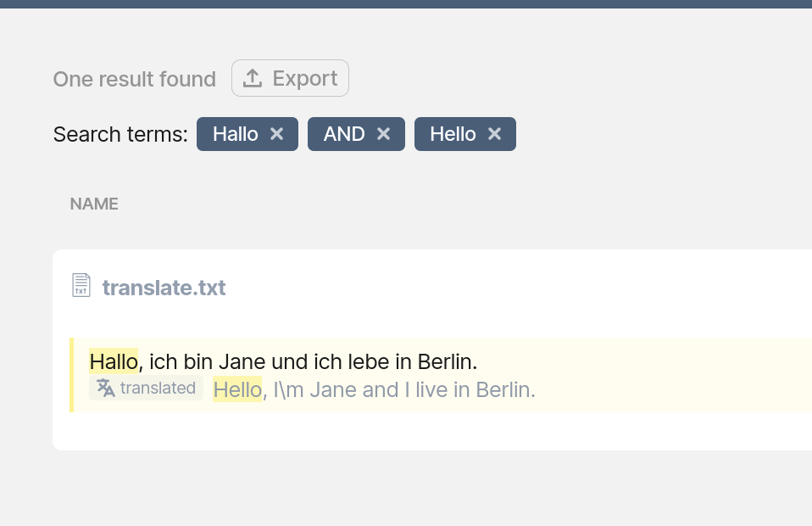Select the AND operator chip label
This screenshot has height=526, width=812.
pyautogui.click(x=344, y=134)
